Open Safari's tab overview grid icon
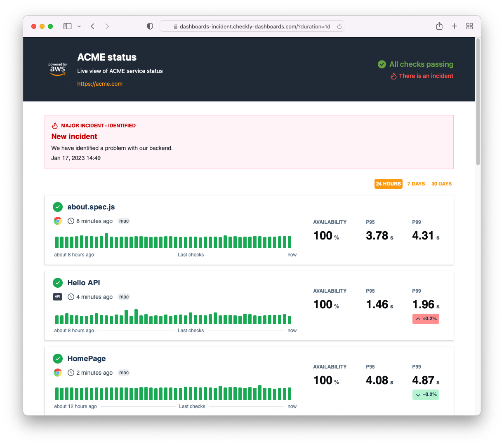The image size is (504, 446). coord(469,26)
